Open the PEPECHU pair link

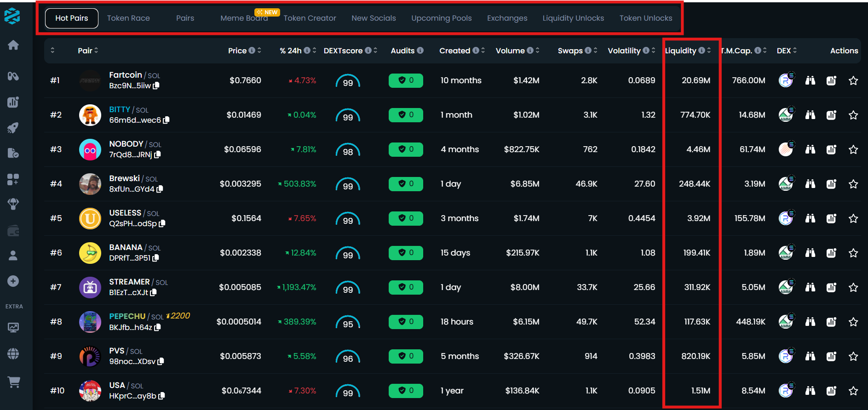[x=127, y=316]
